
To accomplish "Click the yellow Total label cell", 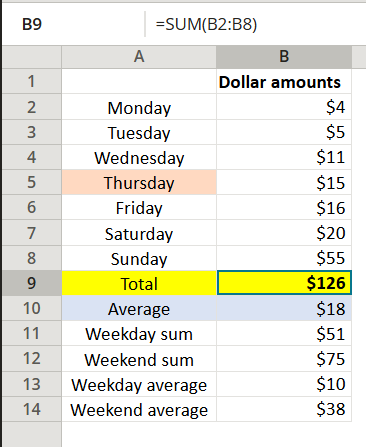I will tap(139, 283).
